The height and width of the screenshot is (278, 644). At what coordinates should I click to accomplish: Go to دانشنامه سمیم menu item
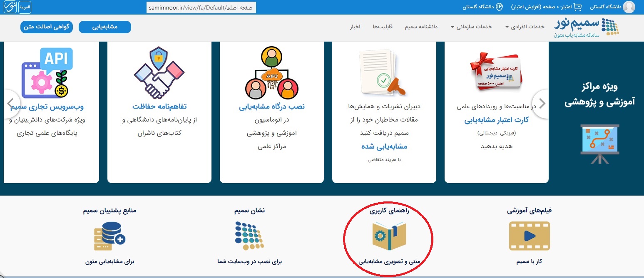(x=421, y=27)
